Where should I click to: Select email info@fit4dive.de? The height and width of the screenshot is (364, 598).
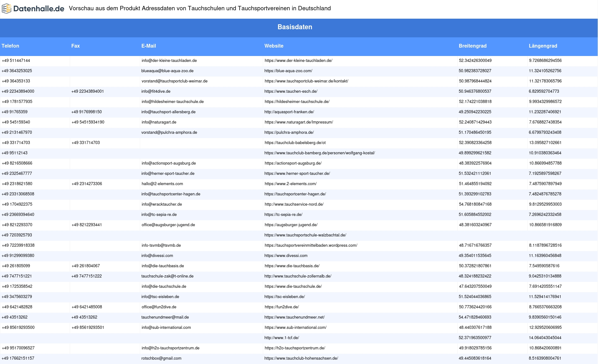pyautogui.click(x=156, y=91)
